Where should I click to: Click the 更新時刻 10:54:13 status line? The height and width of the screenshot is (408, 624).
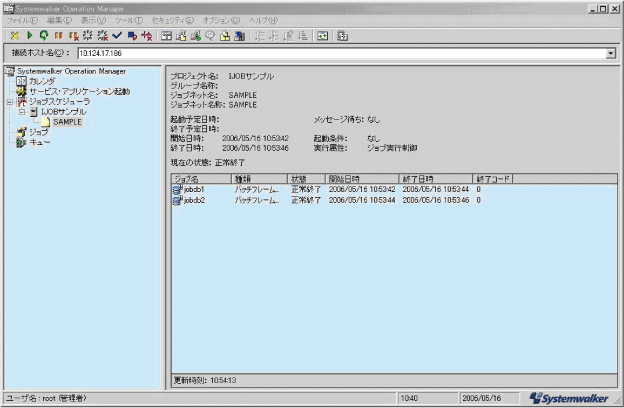[x=205, y=381]
